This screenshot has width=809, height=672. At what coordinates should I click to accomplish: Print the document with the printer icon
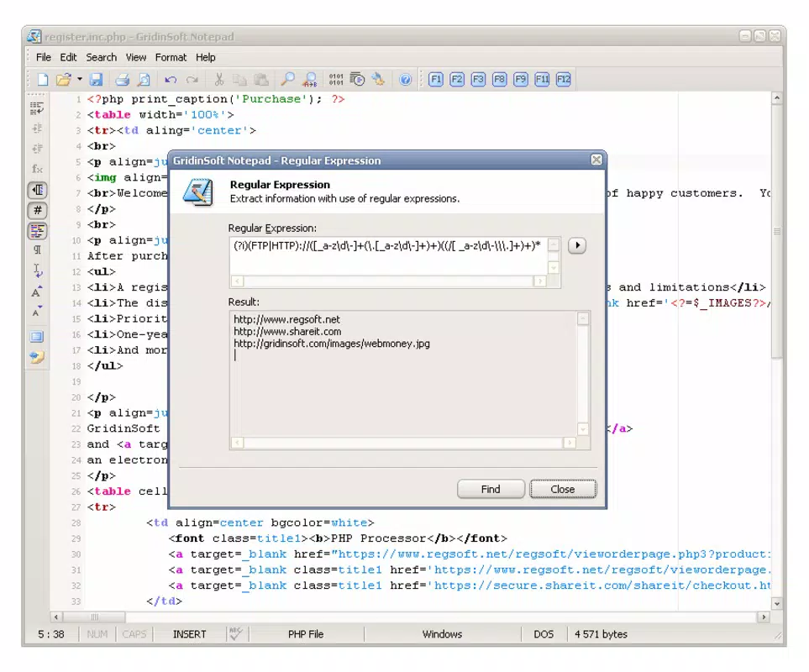coord(123,80)
